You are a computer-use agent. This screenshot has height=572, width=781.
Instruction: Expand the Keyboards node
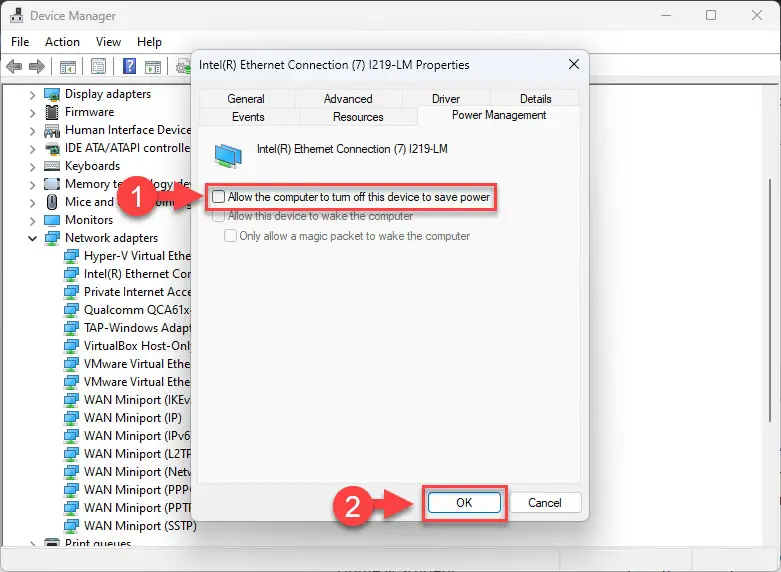click(x=32, y=167)
